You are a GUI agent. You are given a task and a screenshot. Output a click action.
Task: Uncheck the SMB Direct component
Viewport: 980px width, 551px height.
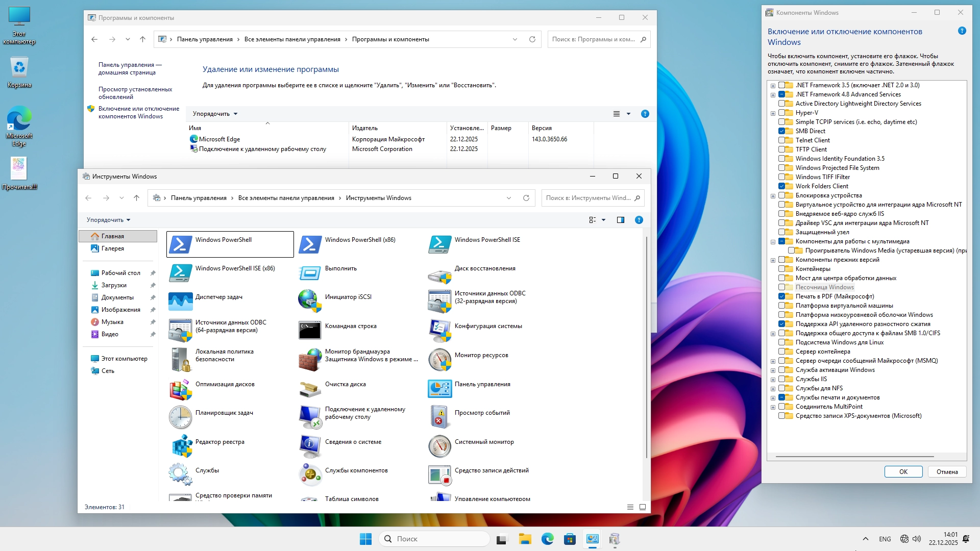(x=781, y=131)
